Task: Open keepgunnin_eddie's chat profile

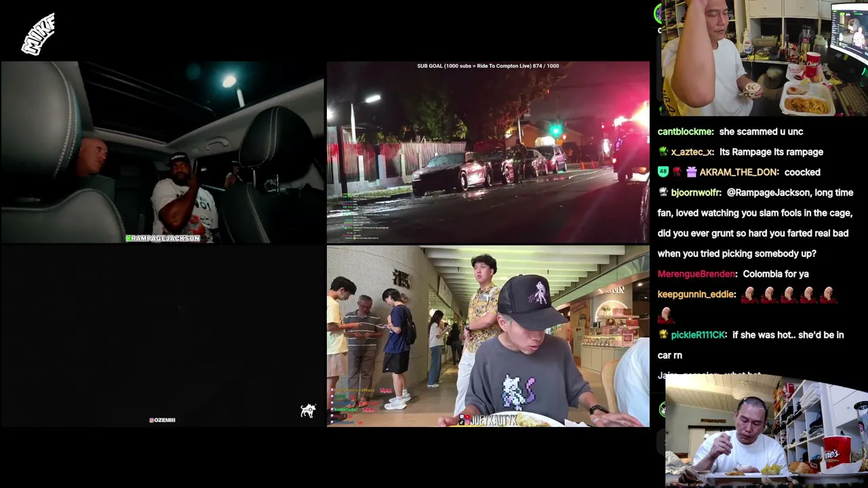Action: [x=696, y=294]
